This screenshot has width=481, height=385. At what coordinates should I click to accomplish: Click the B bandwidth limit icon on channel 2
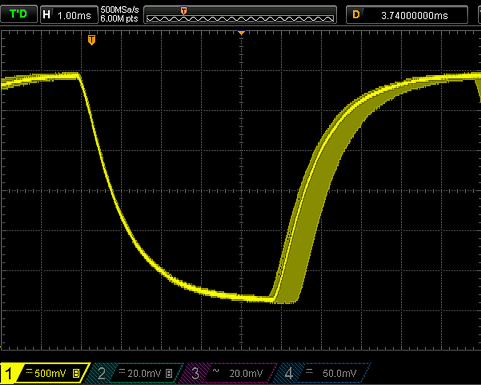(169, 373)
